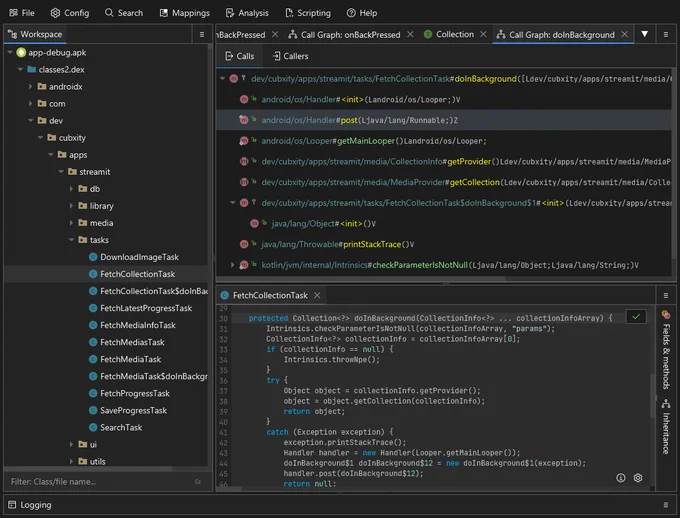Collapse the doInBackground$1#<init> call node
Image resolution: width=680 pixels, height=518 pixels.
(x=233, y=203)
